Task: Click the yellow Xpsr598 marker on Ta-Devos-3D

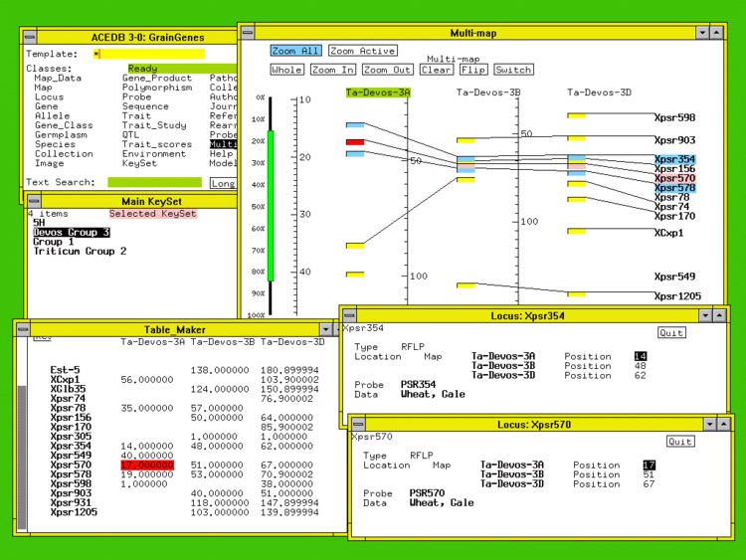Action: pyautogui.click(x=576, y=115)
